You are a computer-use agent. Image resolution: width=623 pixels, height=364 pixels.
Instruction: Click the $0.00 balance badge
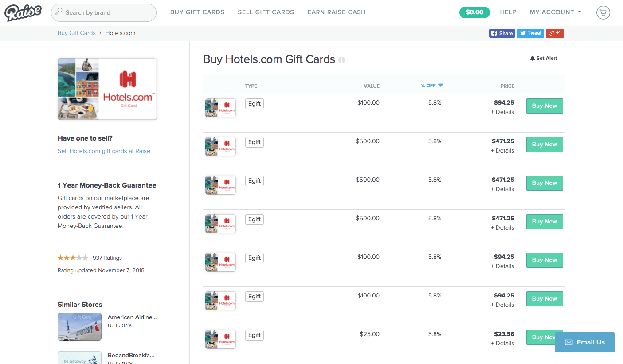(x=474, y=12)
